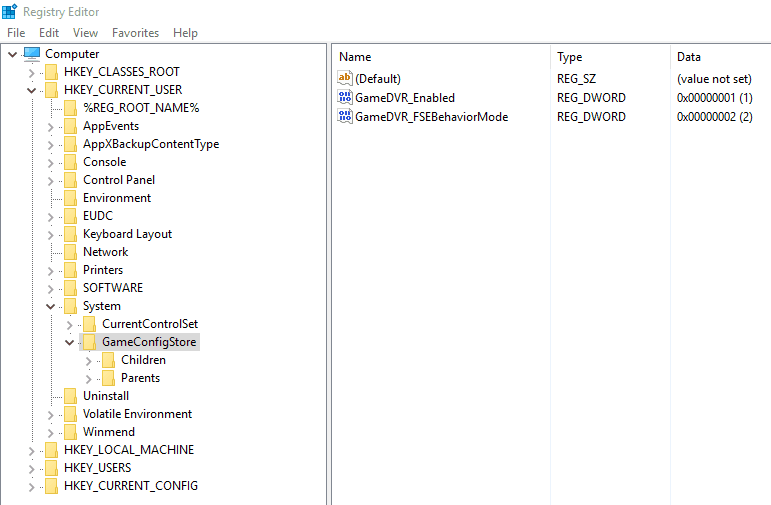The image size is (771, 505).
Task: Expand the CurrentControlSet key
Action: [70, 325]
